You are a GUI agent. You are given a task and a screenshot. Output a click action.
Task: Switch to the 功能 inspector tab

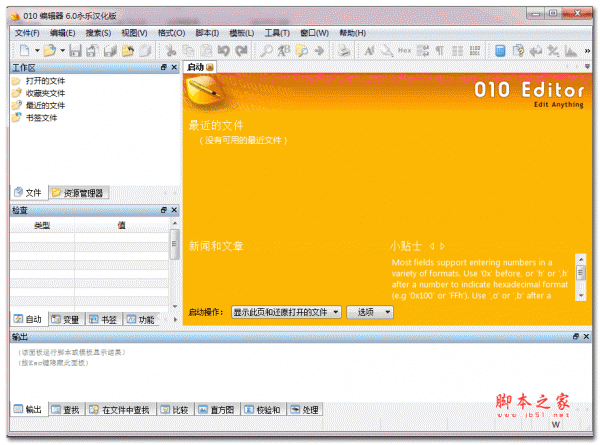pos(141,319)
